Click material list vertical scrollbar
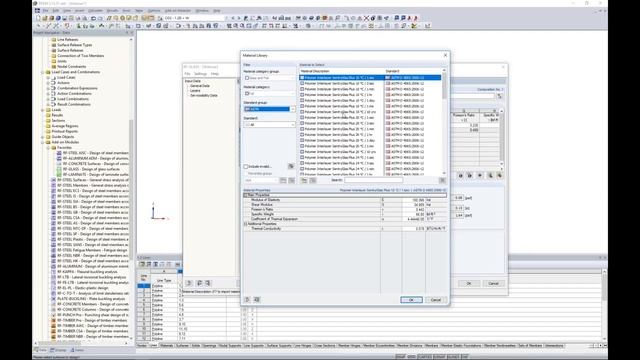 (444, 122)
